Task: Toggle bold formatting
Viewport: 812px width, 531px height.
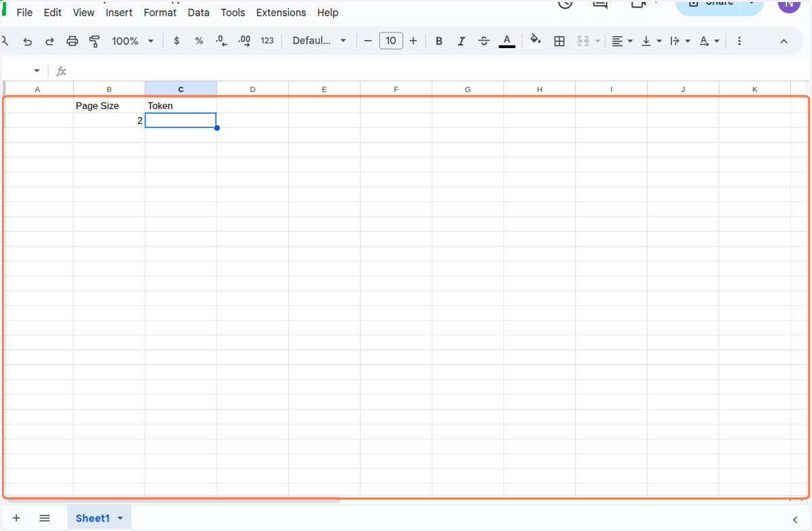Action: [439, 41]
